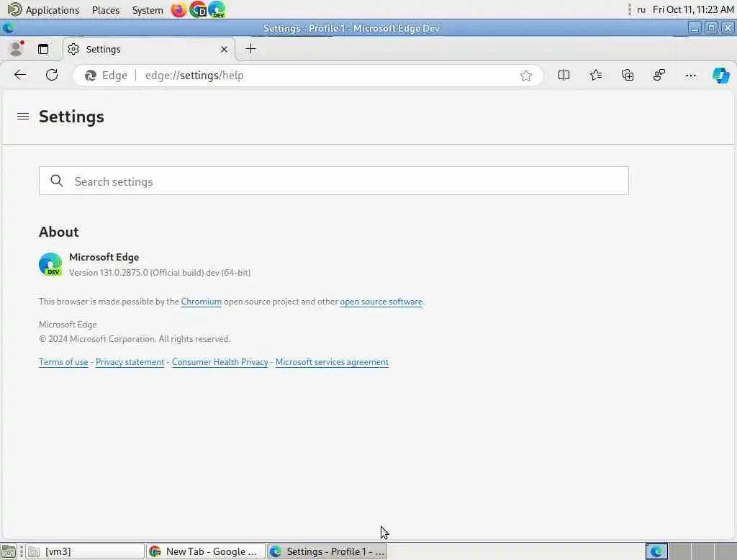Open the Applications menu
This screenshot has width=737, height=560.
(43, 10)
